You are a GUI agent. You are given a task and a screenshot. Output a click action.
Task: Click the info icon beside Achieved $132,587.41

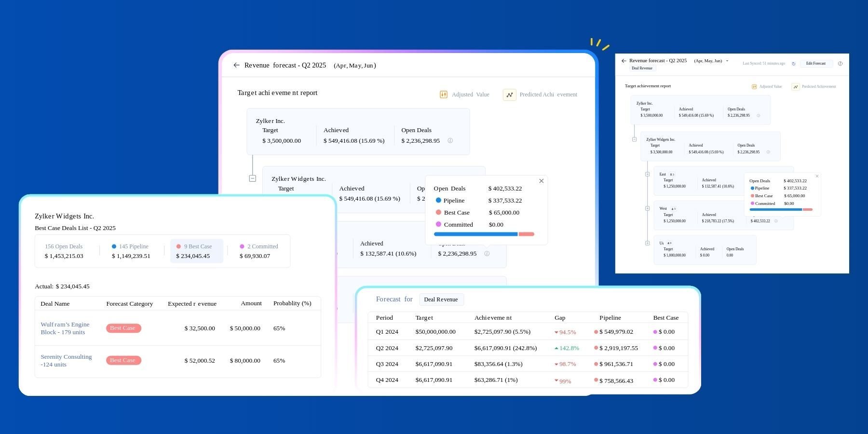coord(487,253)
